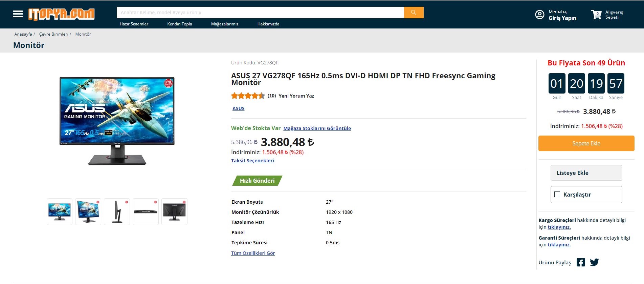Share product on Twitter
Viewport: 644px width, 284px height.
coord(595,262)
